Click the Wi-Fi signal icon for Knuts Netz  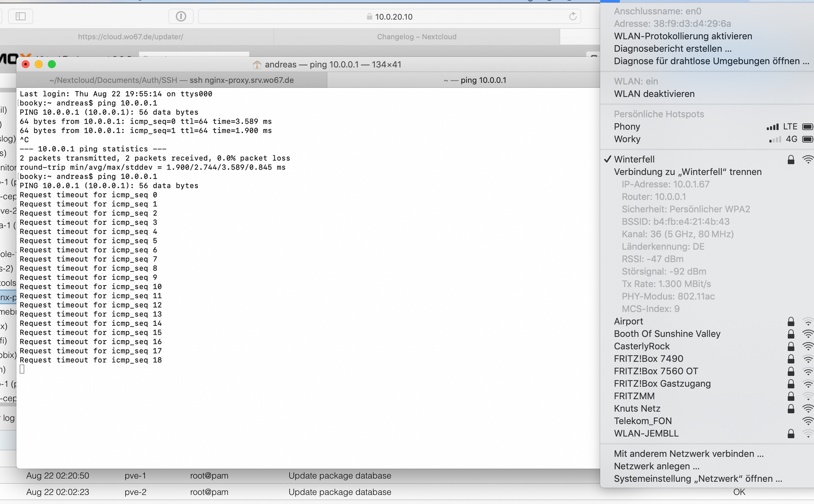click(807, 408)
